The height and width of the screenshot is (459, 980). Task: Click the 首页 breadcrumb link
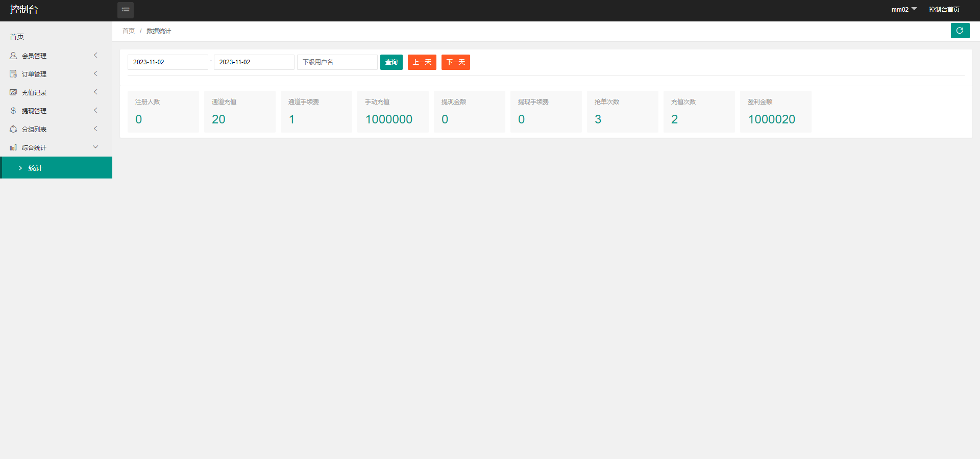click(x=129, y=31)
